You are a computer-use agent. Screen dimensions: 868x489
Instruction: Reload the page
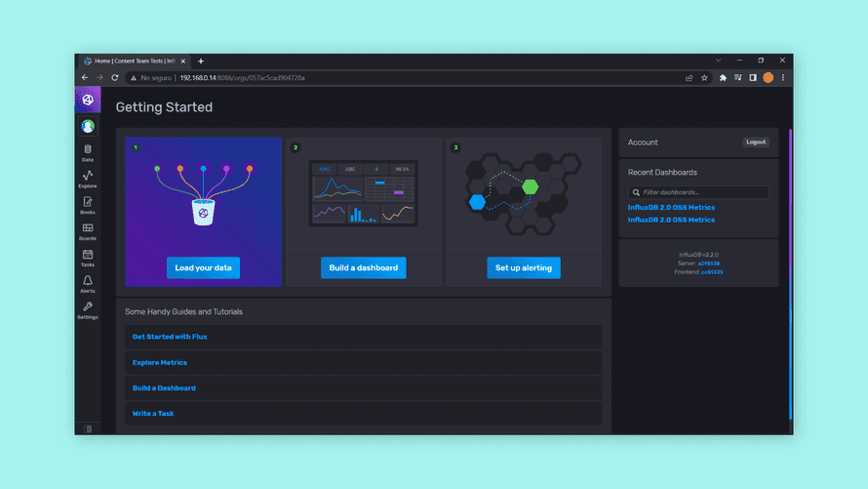[115, 78]
